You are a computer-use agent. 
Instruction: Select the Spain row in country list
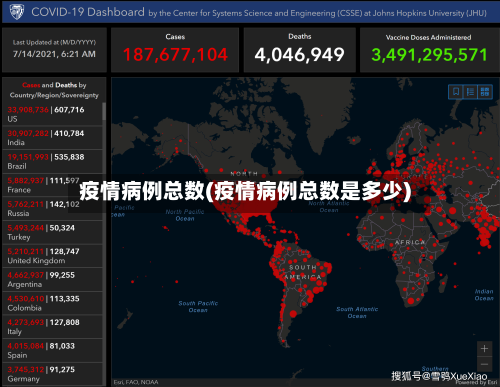click(x=52, y=351)
